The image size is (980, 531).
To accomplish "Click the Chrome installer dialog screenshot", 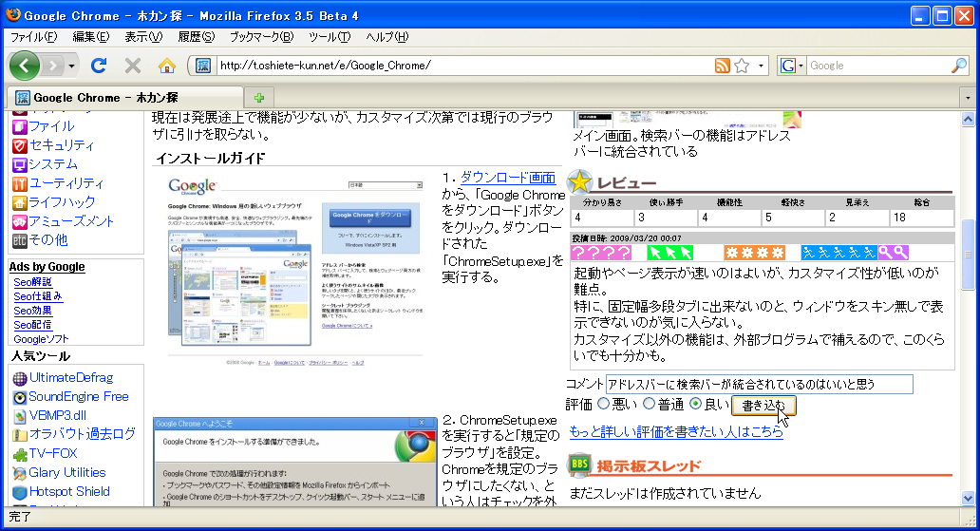I will click(x=295, y=462).
